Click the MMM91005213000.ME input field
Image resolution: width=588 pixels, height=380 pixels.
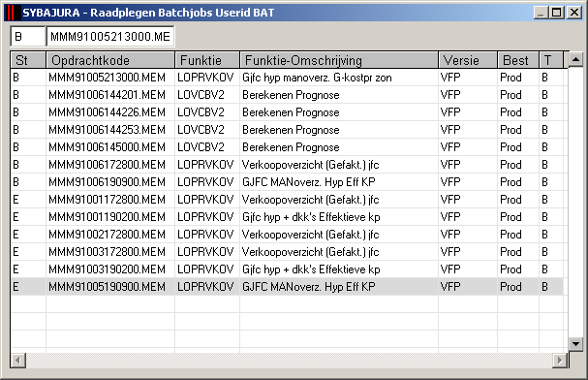tap(110, 37)
